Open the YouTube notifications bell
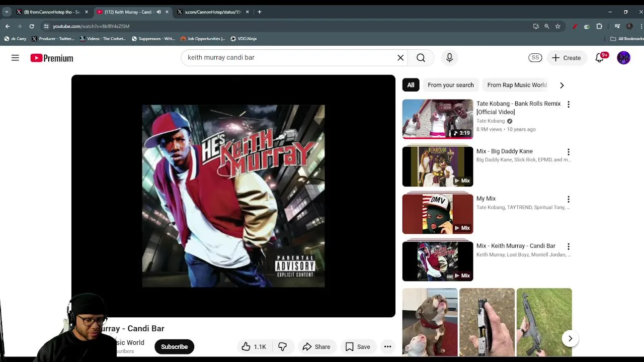This screenshot has width=644, height=362. pyautogui.click(x=599, y=58)
